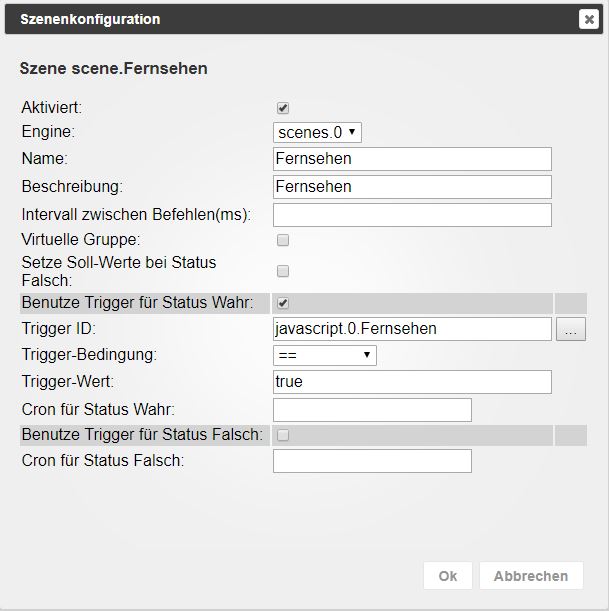Check Setze Soll-Werte bei Status Falsch

[283, 271]
